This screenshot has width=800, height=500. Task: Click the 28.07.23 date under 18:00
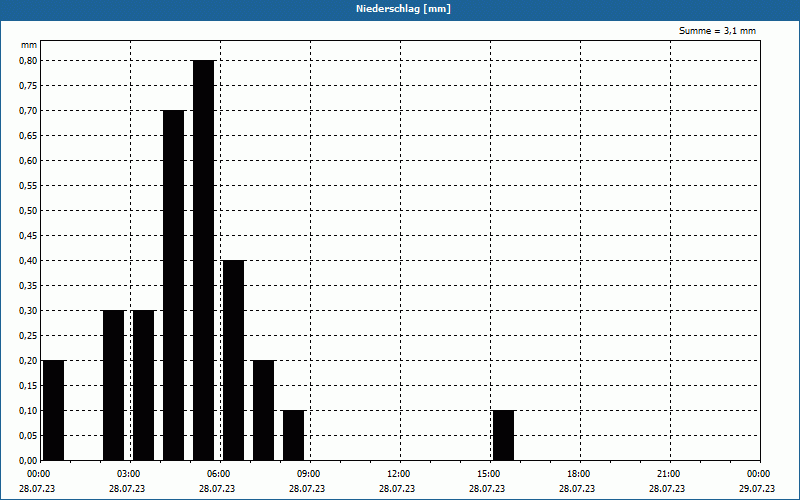tap(577, 489)
